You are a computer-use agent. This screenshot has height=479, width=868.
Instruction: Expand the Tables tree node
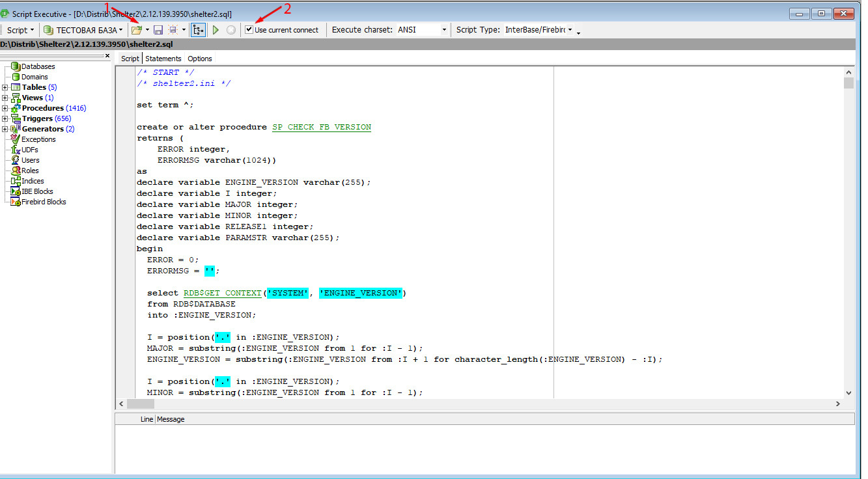[5, 87]
